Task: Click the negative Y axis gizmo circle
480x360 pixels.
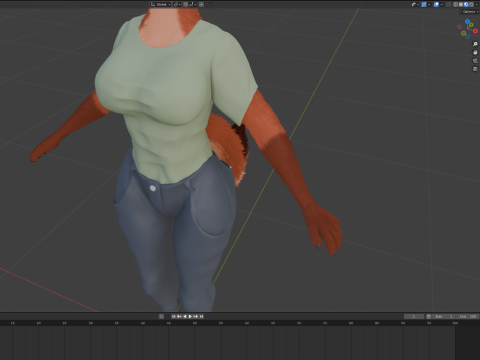Action: point(463,33)
